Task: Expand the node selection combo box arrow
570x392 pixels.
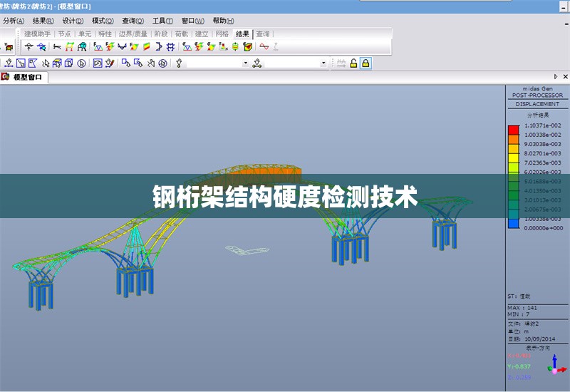Action: 246,63
